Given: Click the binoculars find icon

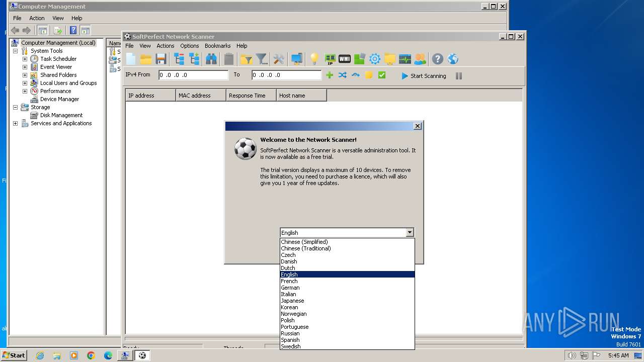Looking at the screenshot, I should click(x=211, y=59).
